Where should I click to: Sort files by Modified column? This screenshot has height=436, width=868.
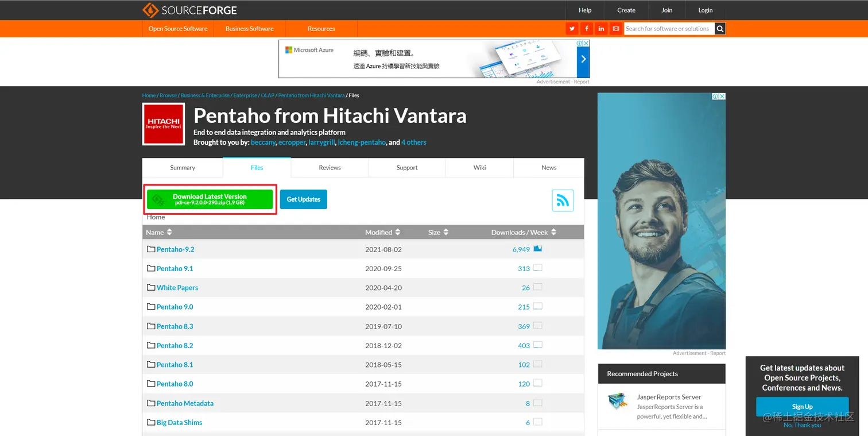click(383, 232)
